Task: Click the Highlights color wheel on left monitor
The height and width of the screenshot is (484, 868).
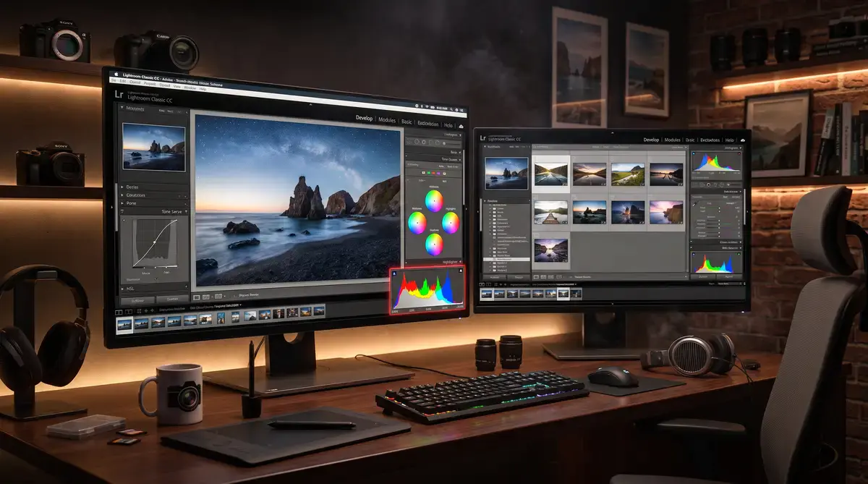Action: point(450,223)
